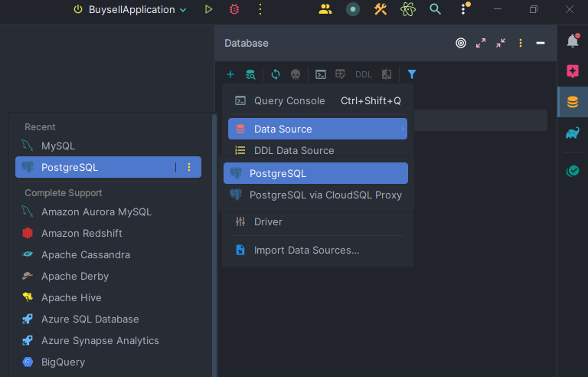Open Search Everywhere magnifier icon
This screenshot has width=588, height=377.
click(x=435, y=9)
